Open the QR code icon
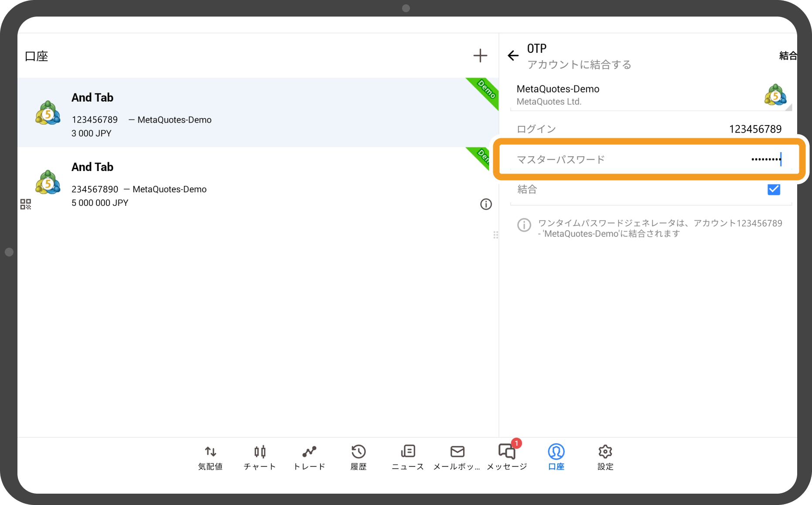 [x=26, y=204]
